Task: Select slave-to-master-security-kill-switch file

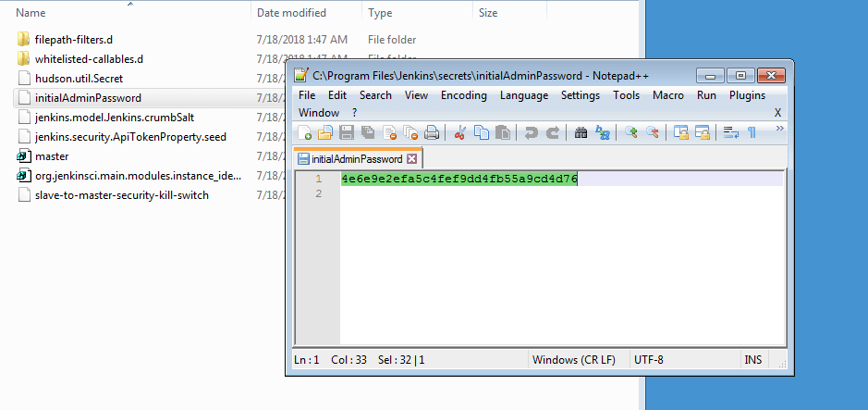Action: 122,195
